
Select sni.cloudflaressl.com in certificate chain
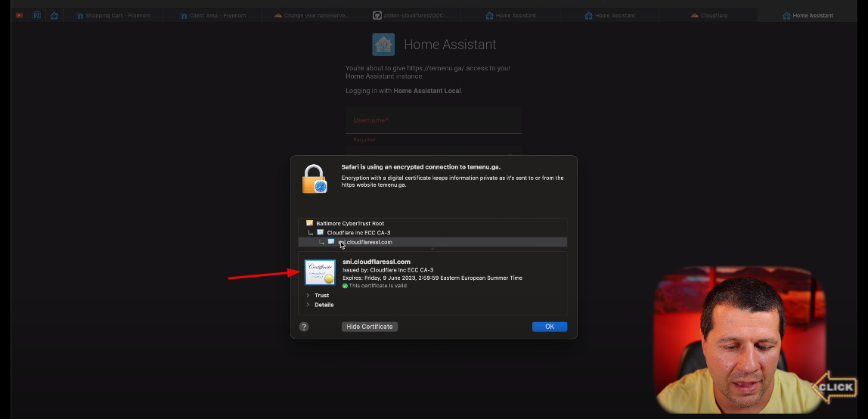coord(432,242)
